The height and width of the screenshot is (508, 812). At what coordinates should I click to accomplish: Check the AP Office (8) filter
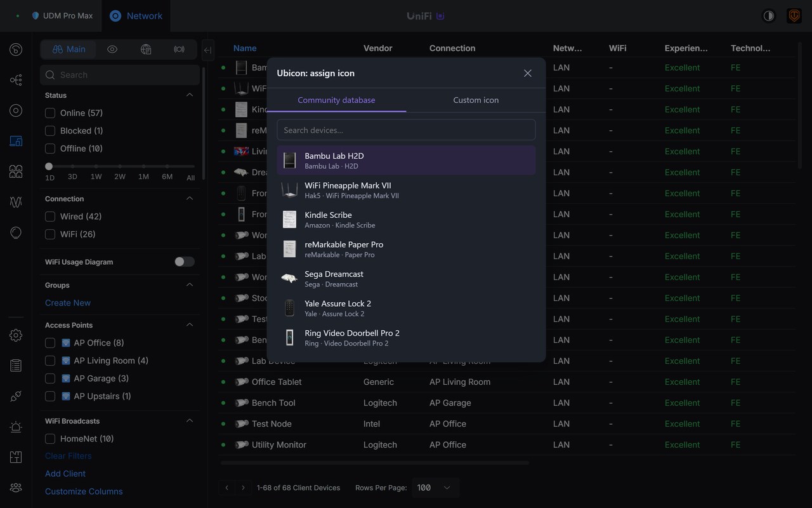(x=50, y=343)
